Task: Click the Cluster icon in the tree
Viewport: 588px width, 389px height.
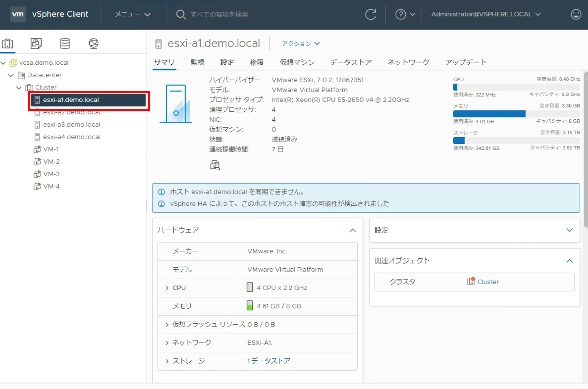Action: pyautogui.click(x=29, y=87)
